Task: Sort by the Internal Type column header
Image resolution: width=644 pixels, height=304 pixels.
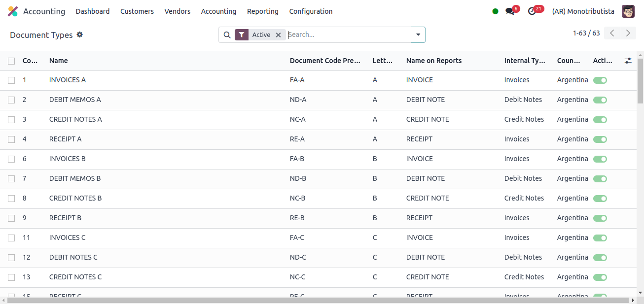Action: pos(525,61)
